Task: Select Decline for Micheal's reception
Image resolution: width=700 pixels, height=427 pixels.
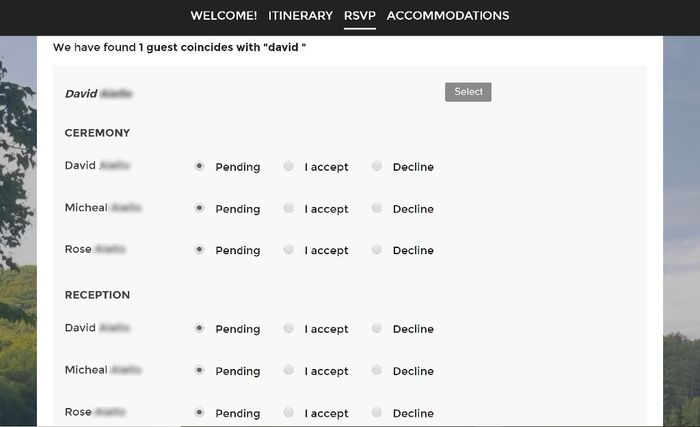Action: [377, 370]
